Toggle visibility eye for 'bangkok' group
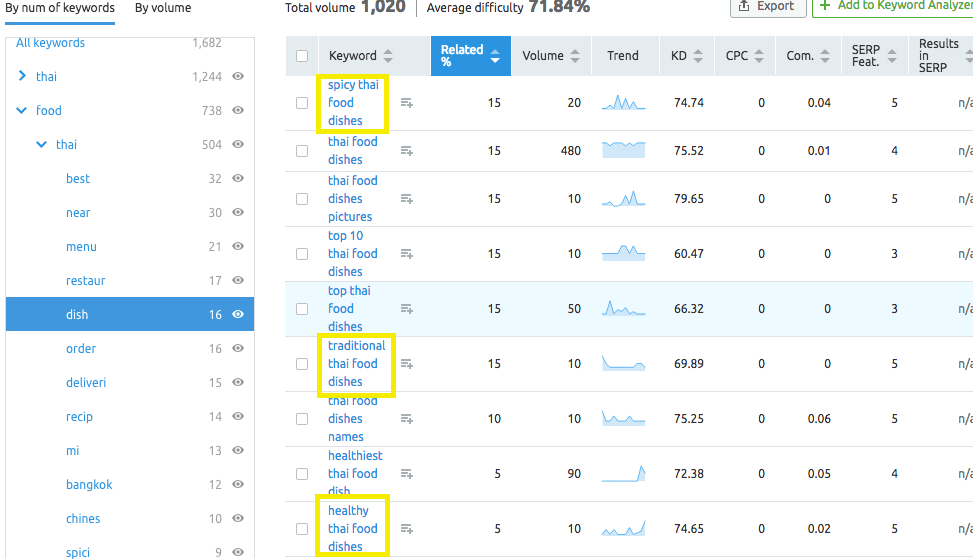 (238, 484)
